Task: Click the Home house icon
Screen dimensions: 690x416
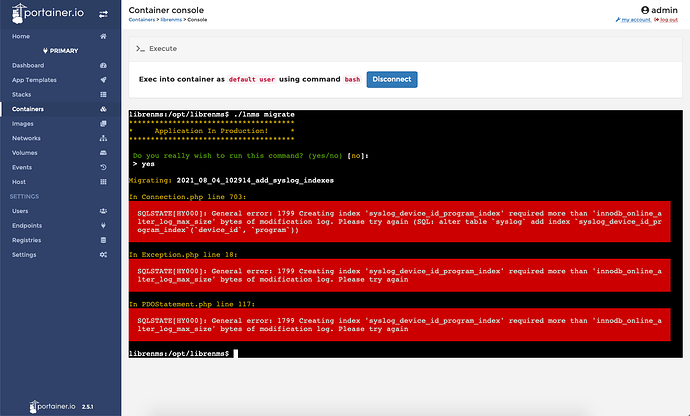Action: [x=103, y=36]
